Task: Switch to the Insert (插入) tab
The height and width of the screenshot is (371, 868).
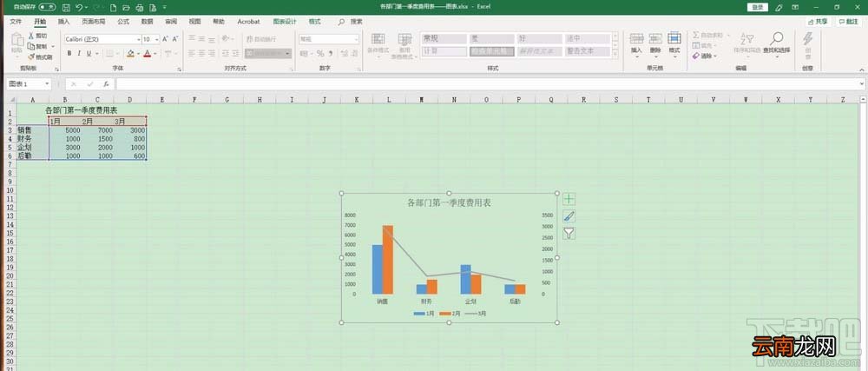Action: pos(63,22)
